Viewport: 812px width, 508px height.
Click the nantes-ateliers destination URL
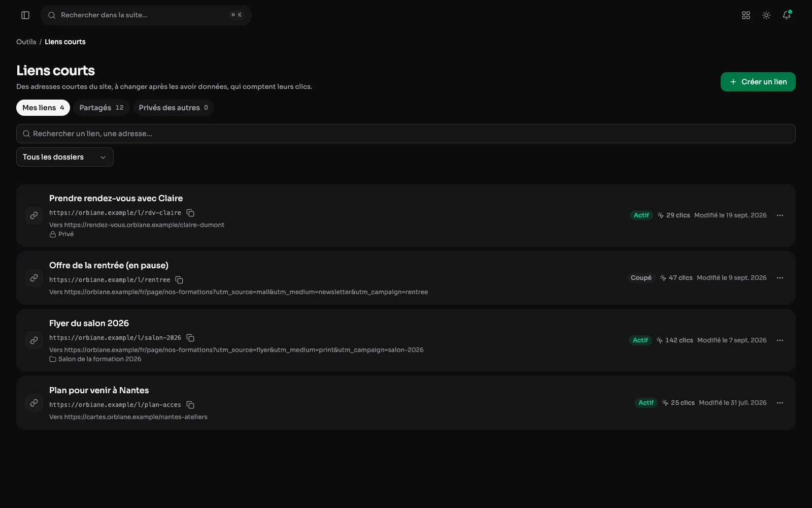tap(136, 417)
